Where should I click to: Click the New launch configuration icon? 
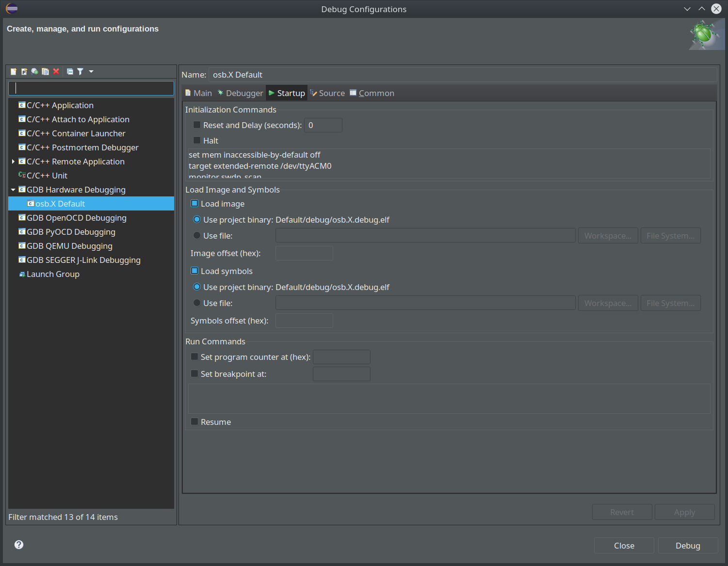coord(14,72)
